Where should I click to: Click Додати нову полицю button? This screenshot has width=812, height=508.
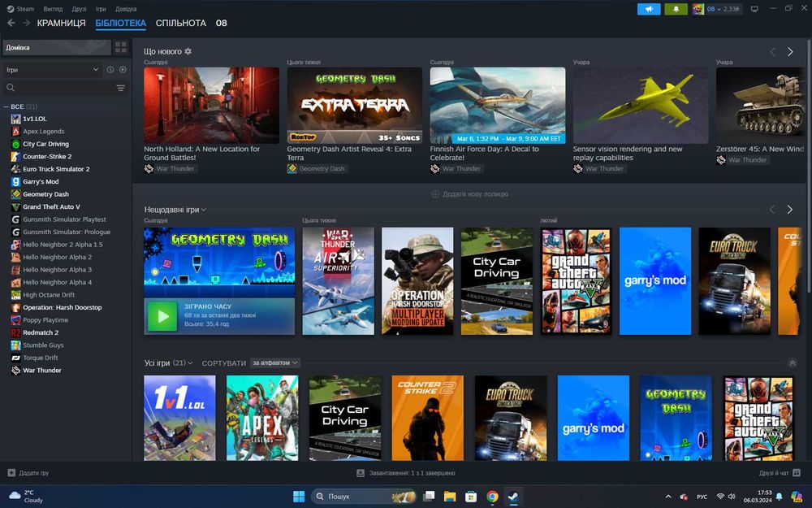click(469, 194)
